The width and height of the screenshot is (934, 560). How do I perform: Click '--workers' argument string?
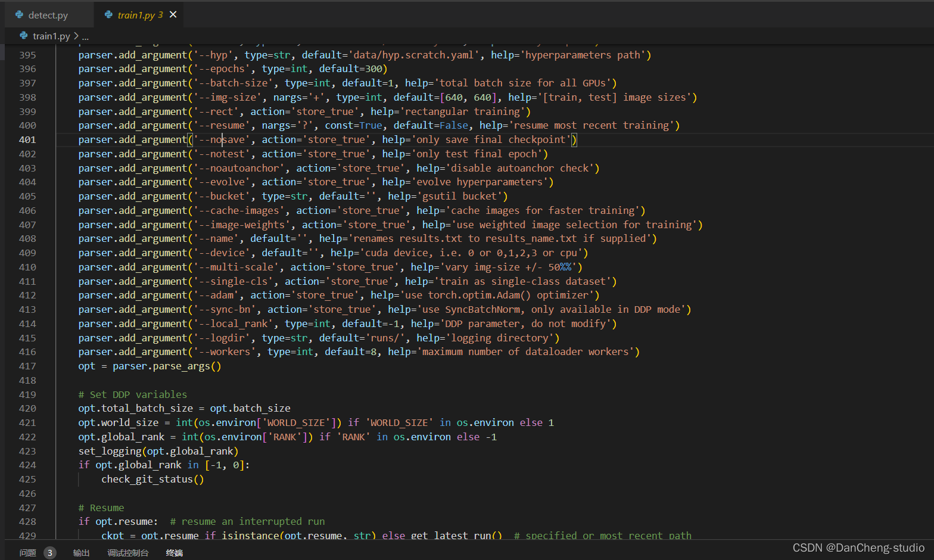[225, 352]
